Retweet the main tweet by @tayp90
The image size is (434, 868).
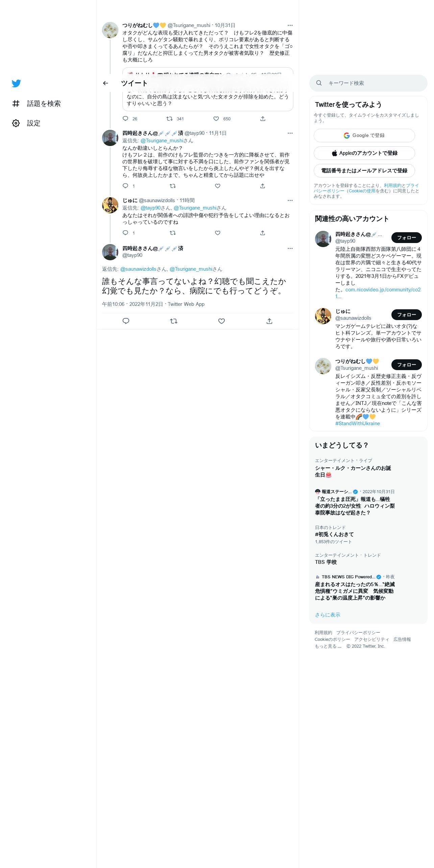tap(174, 321)
